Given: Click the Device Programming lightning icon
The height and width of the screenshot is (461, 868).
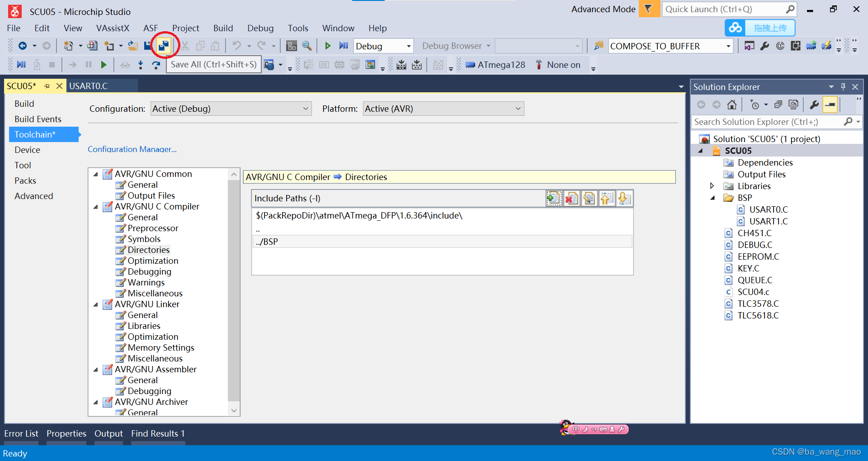Looking at the screenshot, I should (x=826, y=46).
